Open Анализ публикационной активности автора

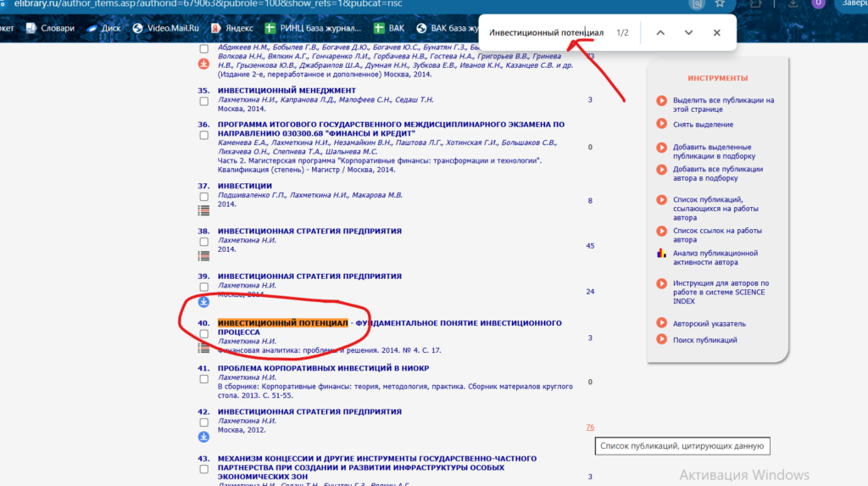715,258
